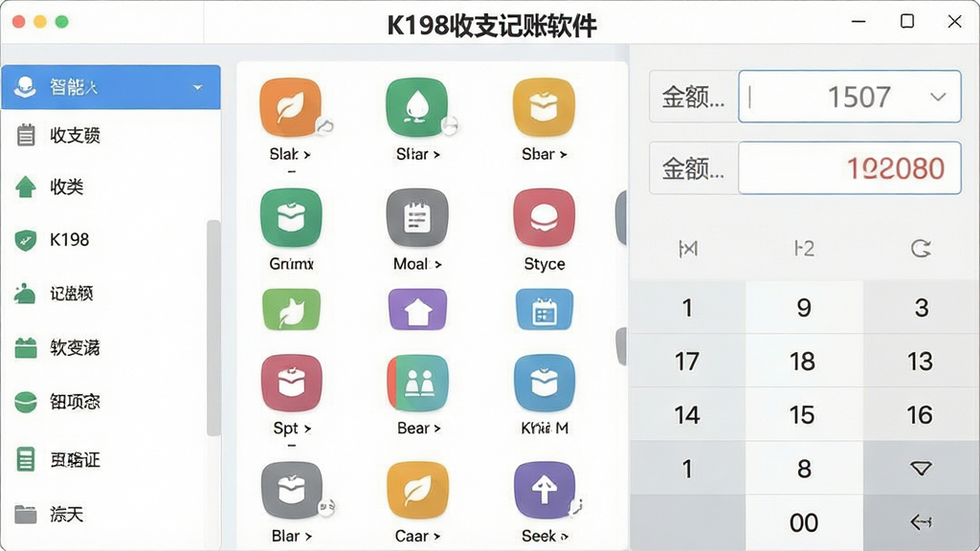980x551 pixels.
Task: Expand the chevron next to Bear
Action: click(x=437, y=429)
